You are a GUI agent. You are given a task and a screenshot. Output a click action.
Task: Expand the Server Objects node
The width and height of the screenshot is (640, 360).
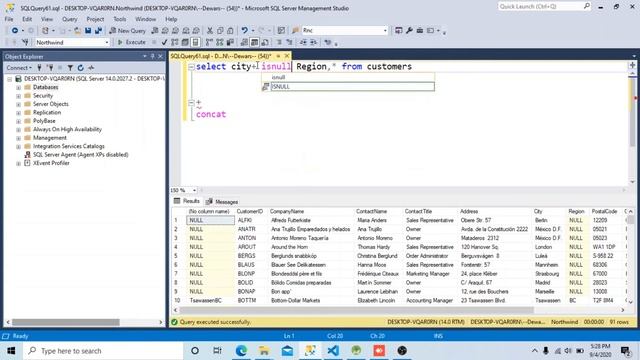click(18, 104)
